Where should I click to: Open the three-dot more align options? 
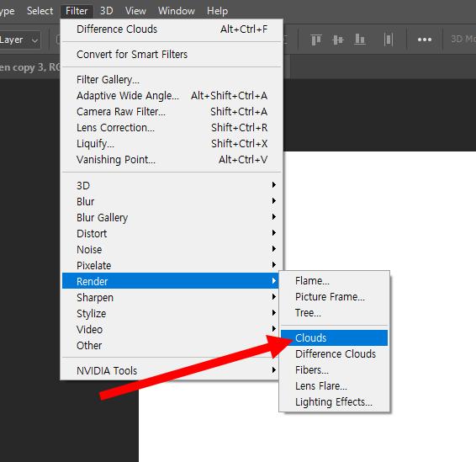coord(425,40)
